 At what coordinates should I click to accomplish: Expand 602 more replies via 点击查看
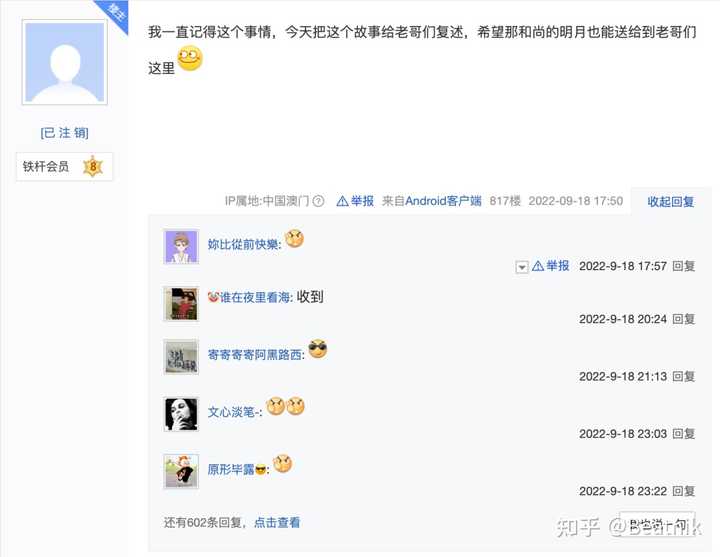coord(277,523)
